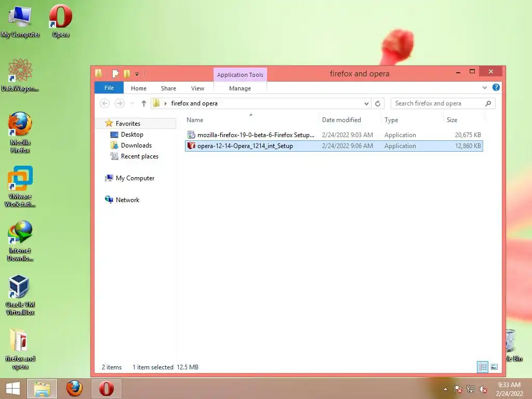Select the Application Tools contextual tab

(240, 75)
